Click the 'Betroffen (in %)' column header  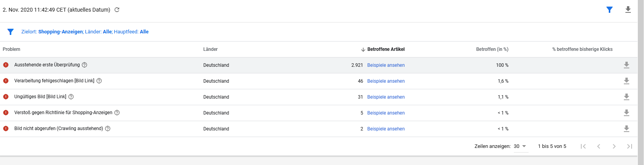[x=492, y=49]
